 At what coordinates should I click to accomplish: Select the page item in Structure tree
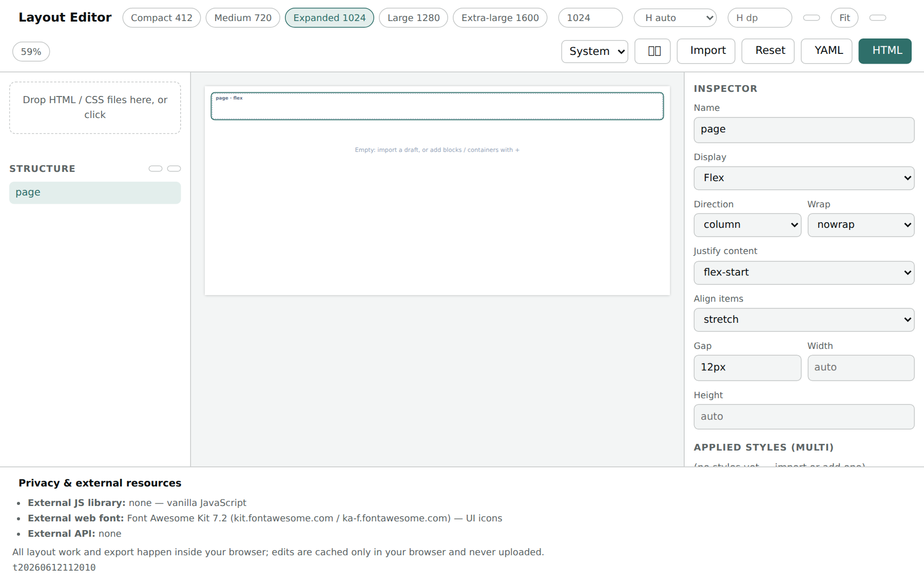pyautogui.click(x=95, y=193)
